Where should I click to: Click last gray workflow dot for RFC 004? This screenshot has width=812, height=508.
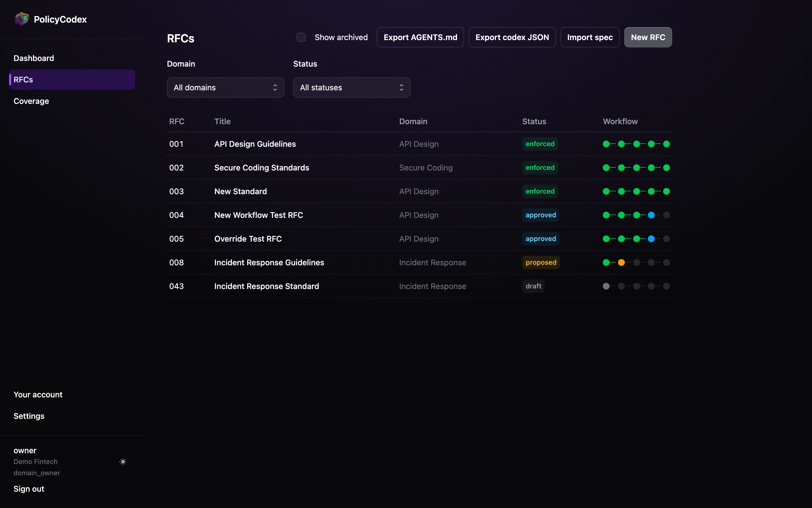(667, 215)
